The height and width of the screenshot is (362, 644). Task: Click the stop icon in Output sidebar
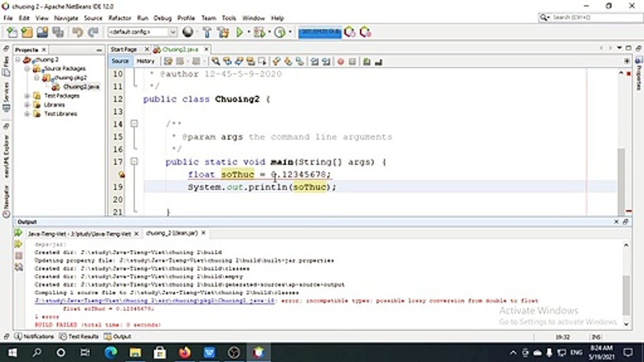19,256
